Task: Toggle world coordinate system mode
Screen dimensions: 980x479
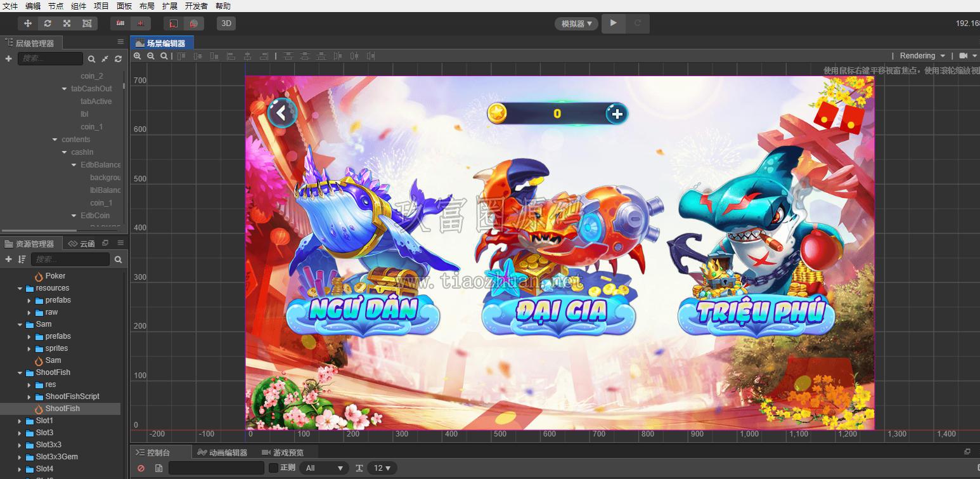Action: point(193,23)
